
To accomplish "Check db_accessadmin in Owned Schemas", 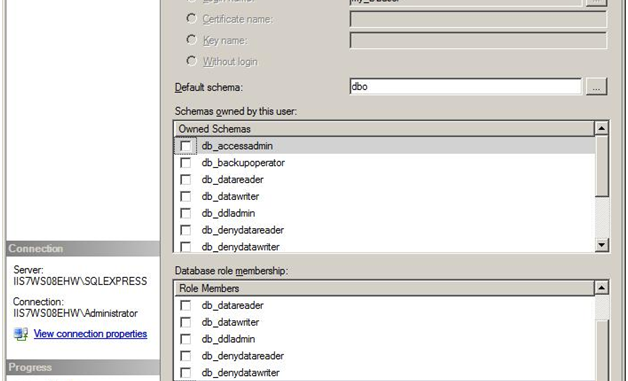I will click(185, 146).
